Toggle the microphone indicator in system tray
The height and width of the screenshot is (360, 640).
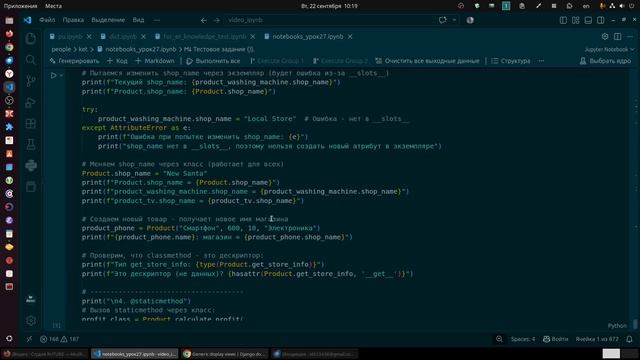[x=602, y=6]
